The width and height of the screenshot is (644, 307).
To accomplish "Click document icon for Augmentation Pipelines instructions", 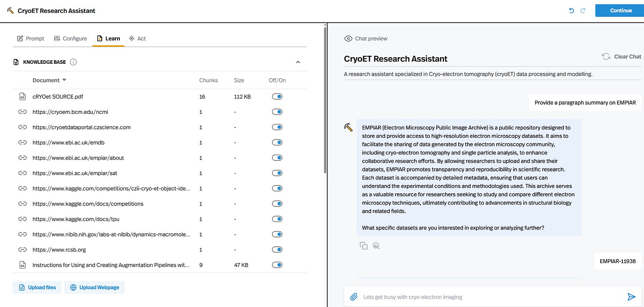I will tap(23, 265).
